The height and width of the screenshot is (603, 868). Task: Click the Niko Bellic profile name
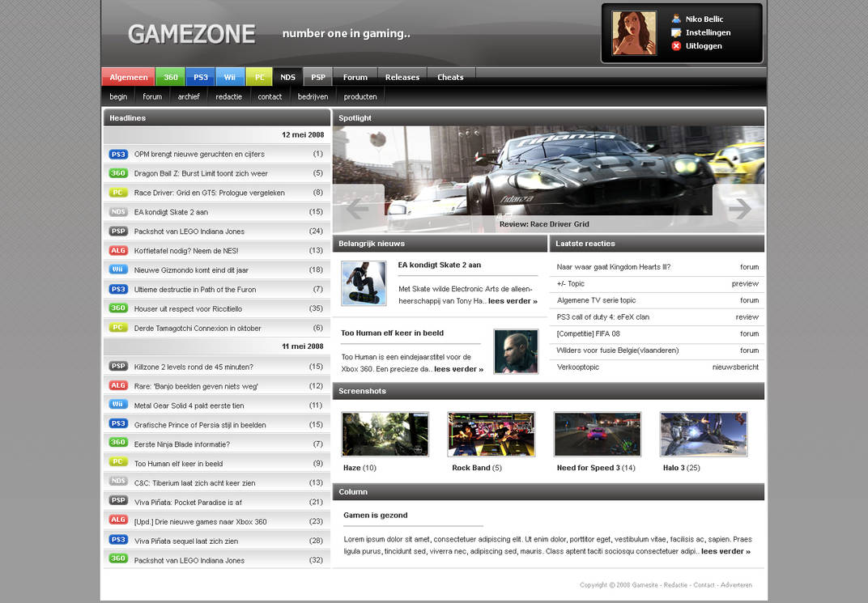click(x=704, y=19)
